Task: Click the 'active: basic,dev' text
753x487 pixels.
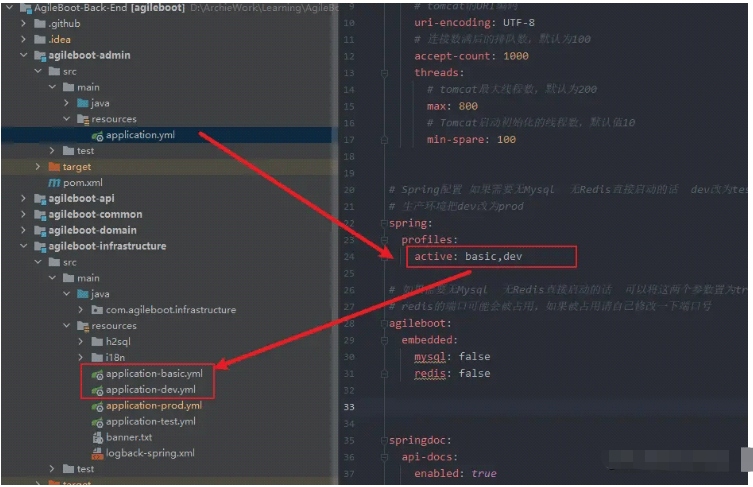Action: (x=468, y=256)
